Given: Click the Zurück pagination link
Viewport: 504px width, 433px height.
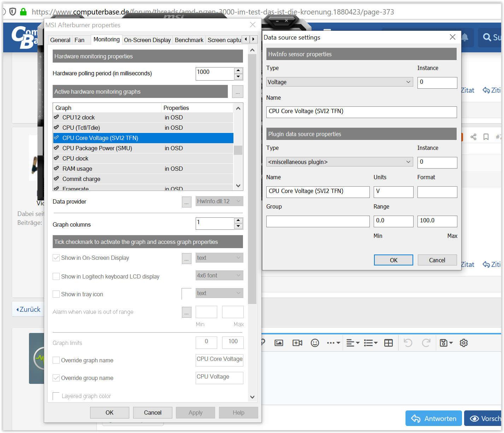Looking at the screenshot, I should (x=28, y=309).
